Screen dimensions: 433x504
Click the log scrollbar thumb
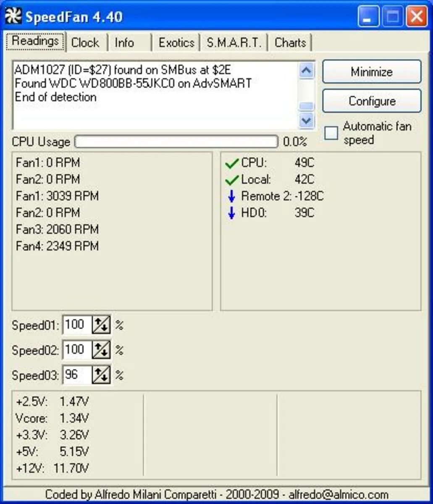point(307,107)
